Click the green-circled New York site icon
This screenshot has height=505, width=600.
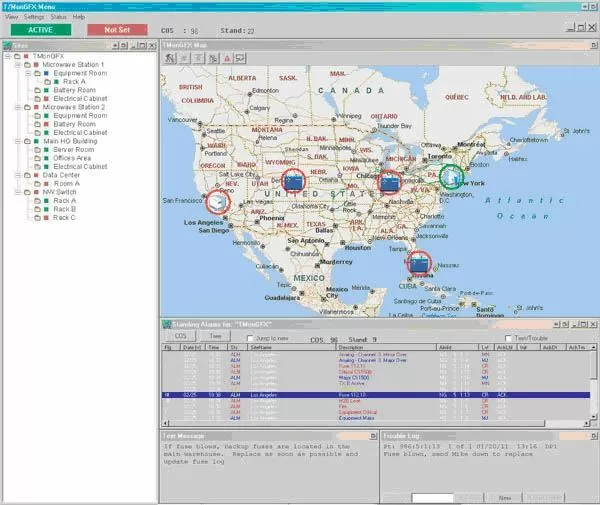coord(452,178)
